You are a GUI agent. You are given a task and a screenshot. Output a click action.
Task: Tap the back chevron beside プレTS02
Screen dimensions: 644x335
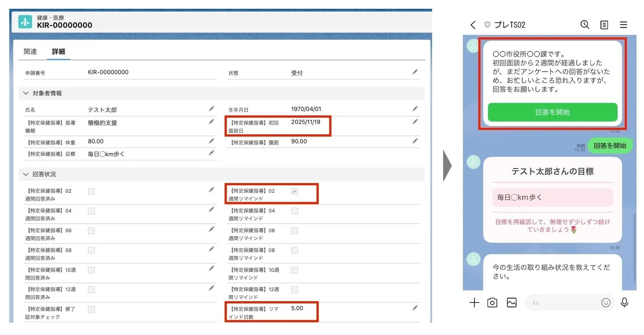point(473,25)
